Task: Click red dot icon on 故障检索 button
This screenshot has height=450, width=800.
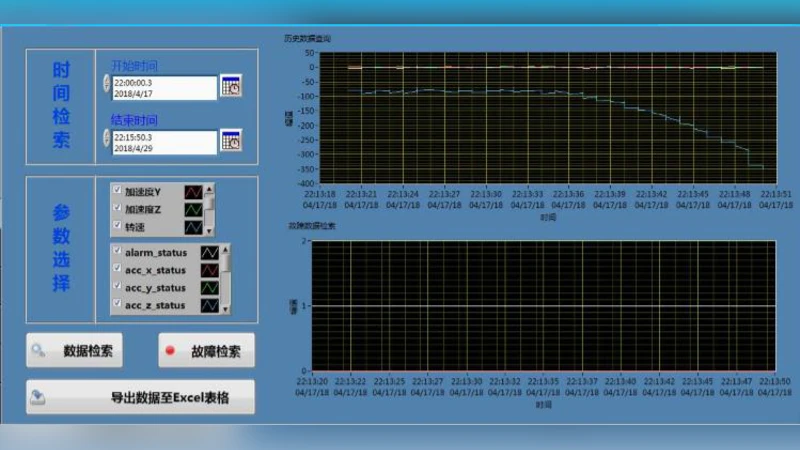Action: point(170,351)
